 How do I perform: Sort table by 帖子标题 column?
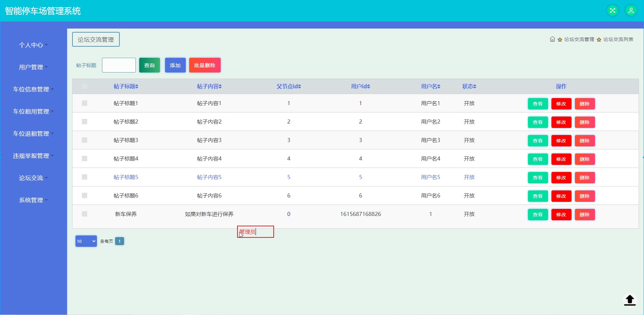point(126,86)
